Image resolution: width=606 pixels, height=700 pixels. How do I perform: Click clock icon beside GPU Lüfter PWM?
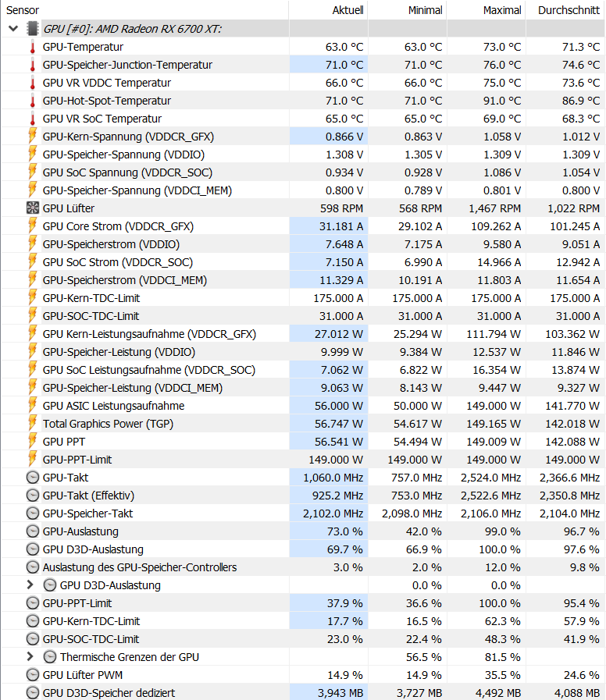coord(33,675)
